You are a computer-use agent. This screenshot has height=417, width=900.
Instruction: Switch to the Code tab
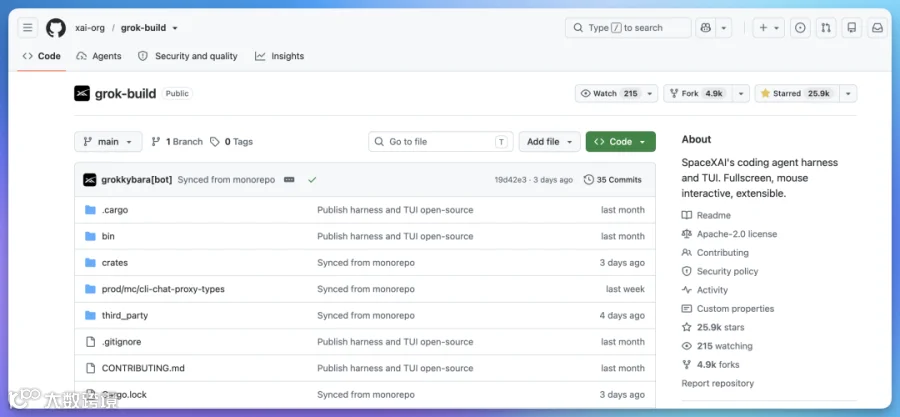(x=41, y=56)
